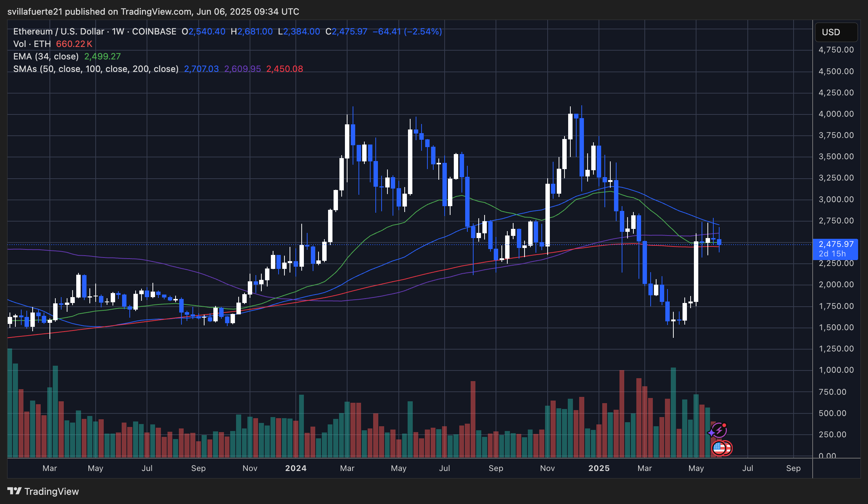
Task: Click the SMA 200 value 2,450.08
Action: 284,69
